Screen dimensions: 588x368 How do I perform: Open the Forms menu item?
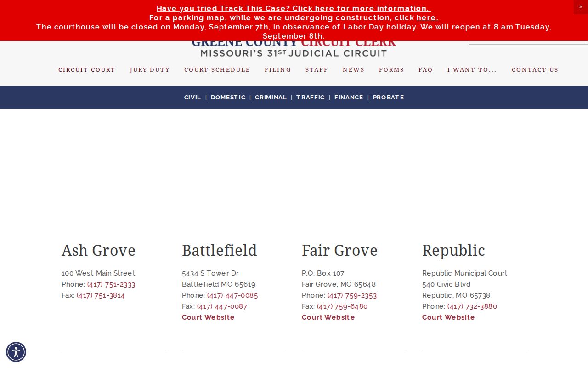coord(391,70)
